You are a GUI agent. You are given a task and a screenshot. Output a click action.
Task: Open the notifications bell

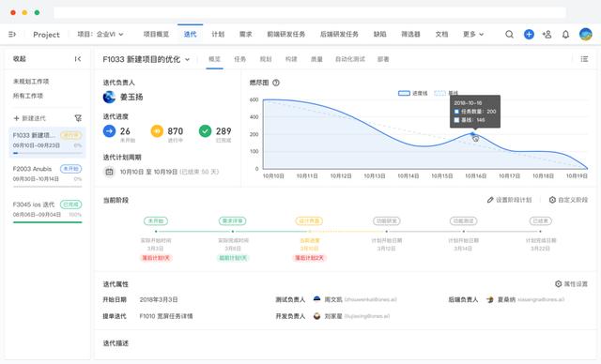(x=565, y=35)
